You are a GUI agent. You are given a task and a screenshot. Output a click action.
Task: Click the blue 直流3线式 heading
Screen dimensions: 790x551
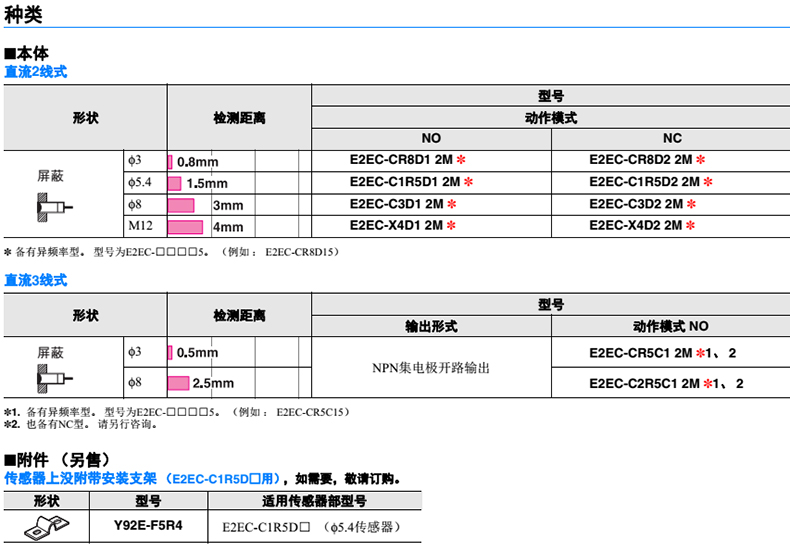36,281
